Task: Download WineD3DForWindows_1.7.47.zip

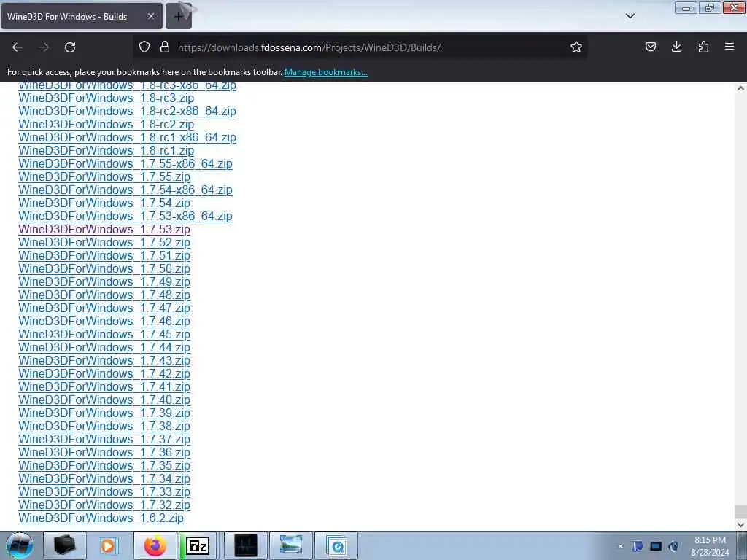Action: click(104, 308)
